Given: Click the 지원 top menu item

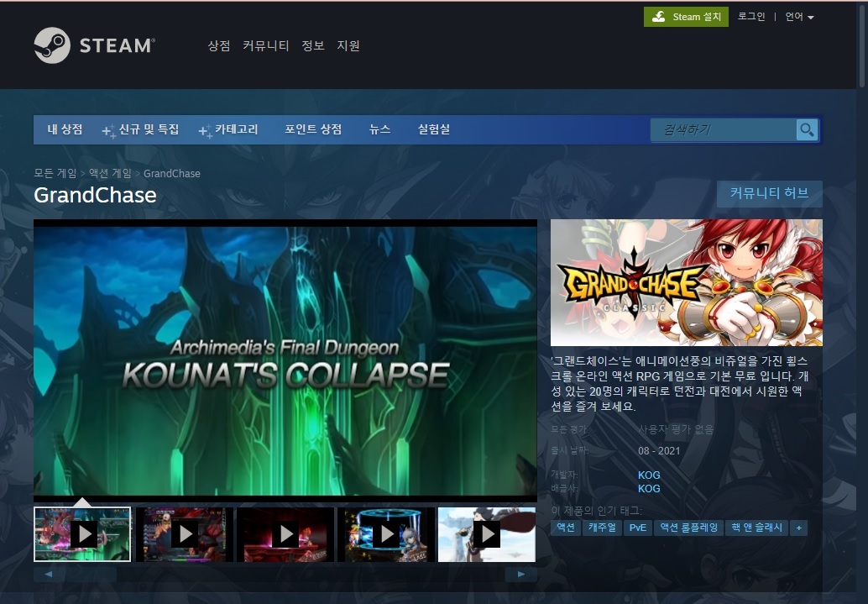Looking at the screenshot, I should click(348, 46).
